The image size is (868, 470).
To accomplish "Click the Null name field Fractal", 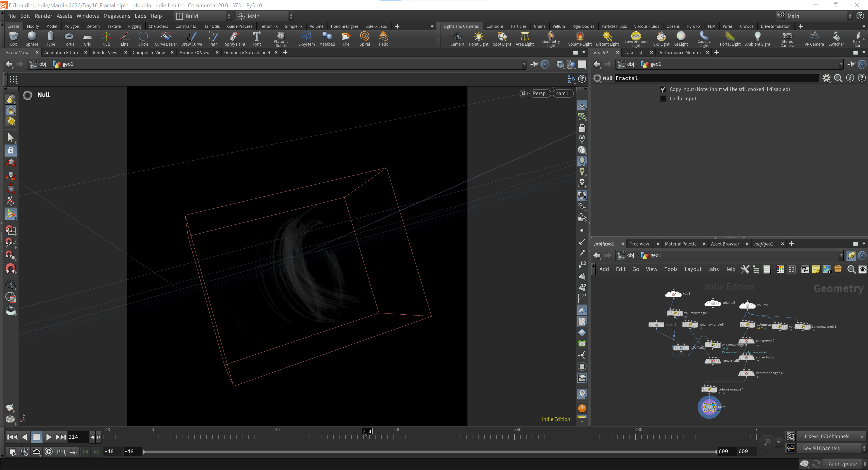I will tap(716, 78).
